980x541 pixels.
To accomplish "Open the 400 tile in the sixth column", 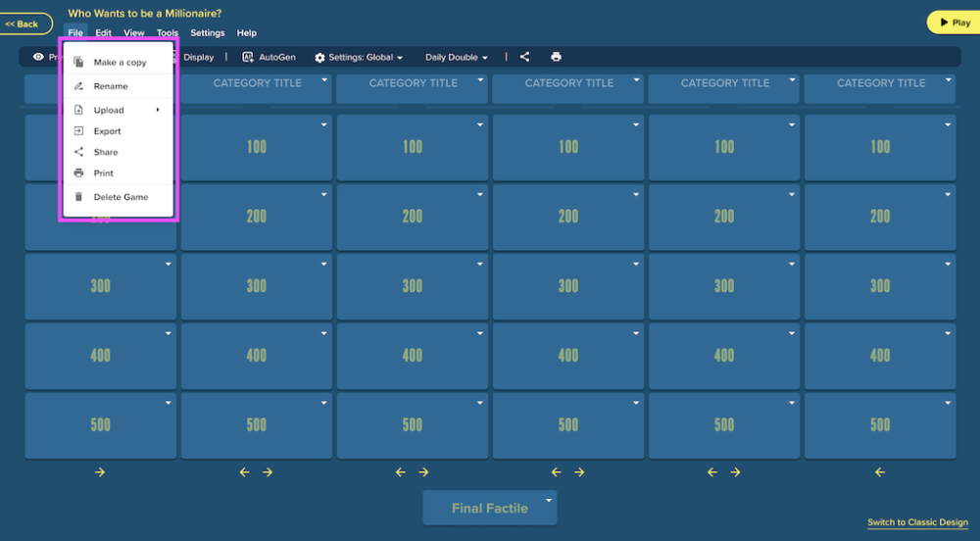I will (x=880, y=356).
